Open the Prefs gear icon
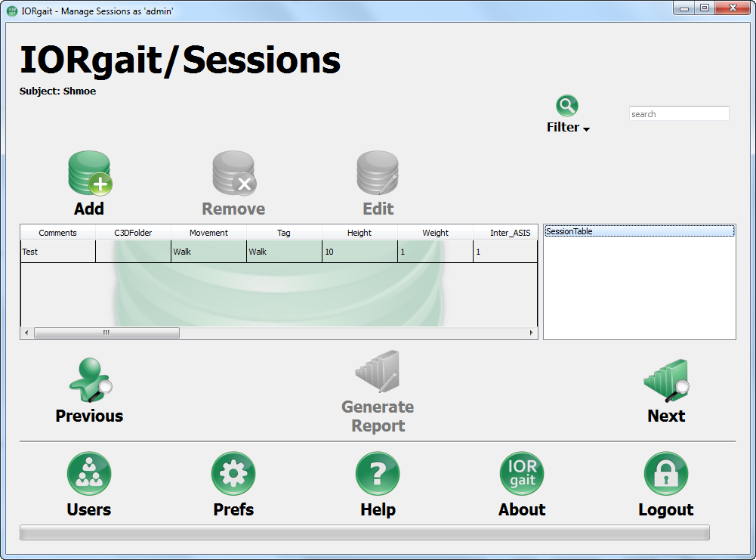Viewport: 756px width, 560px height. point(233,474)
